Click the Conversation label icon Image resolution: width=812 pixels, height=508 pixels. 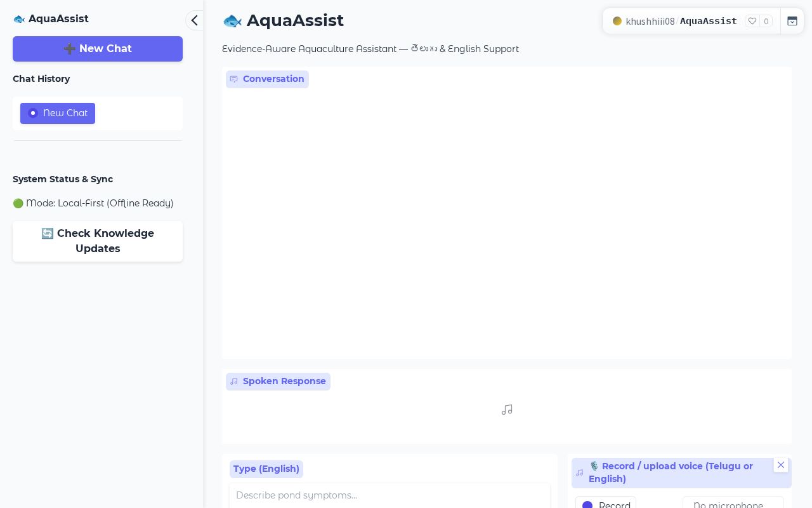point(234,79)
